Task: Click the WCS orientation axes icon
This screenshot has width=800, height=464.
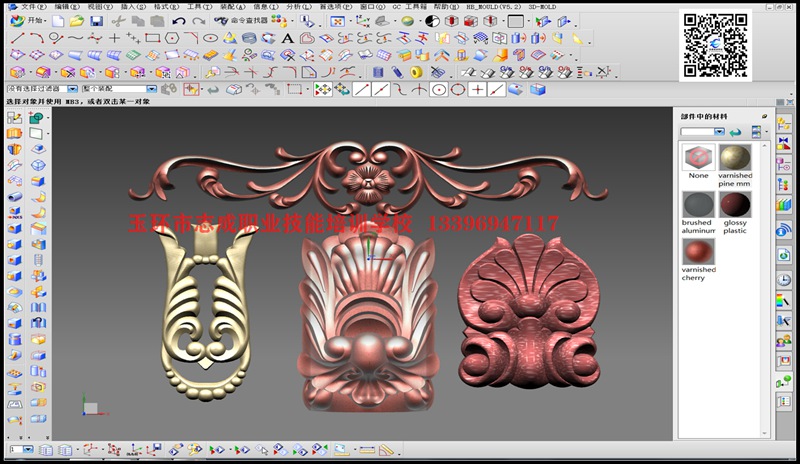Action: tap(363, 21)
